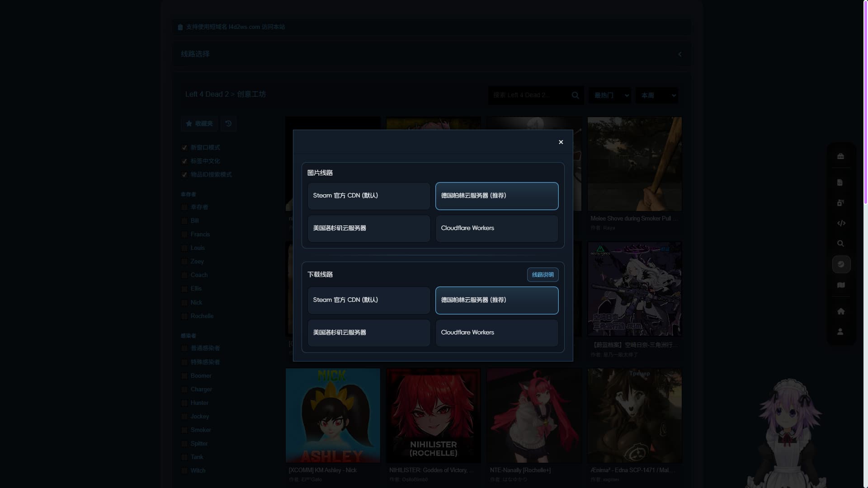Toggle the 新窗口模式 checkbox

[x=184, y=148]
